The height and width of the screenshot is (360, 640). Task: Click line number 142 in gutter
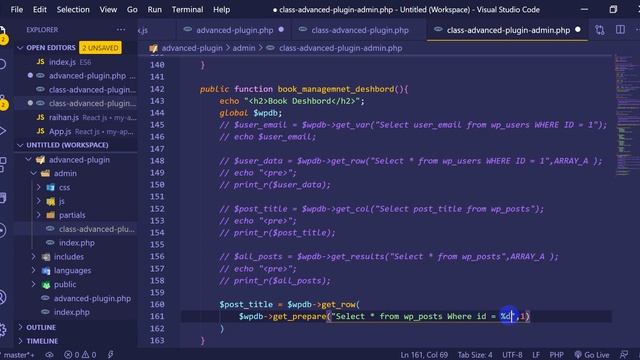(157, 89)
